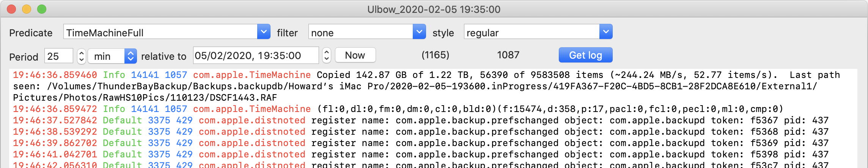
Task: Close the Ulbow window with red button
Action: pos(11,9)
